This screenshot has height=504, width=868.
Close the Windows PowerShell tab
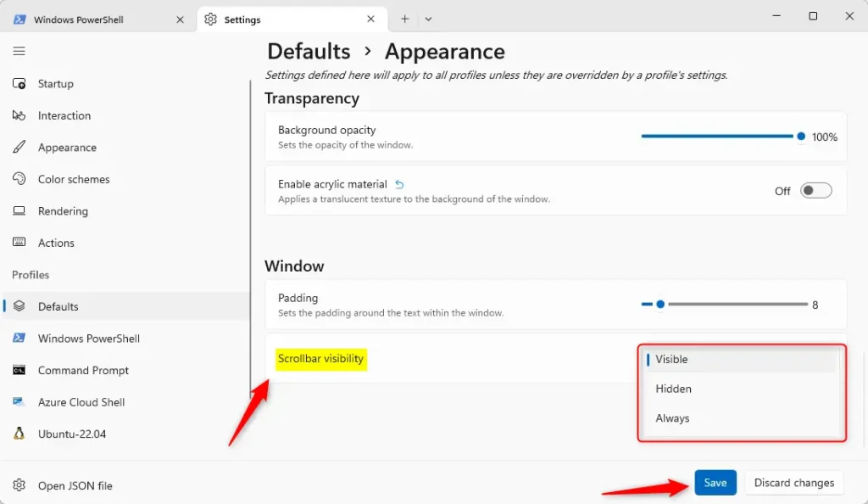tap(180, 20)
